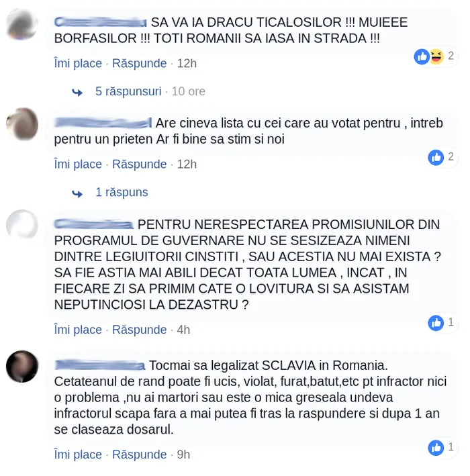Viewport: 470px width, 476px height.
Task: Click the reply arrow icon beside '5 răspunsuri'
Action: (77, 92)
